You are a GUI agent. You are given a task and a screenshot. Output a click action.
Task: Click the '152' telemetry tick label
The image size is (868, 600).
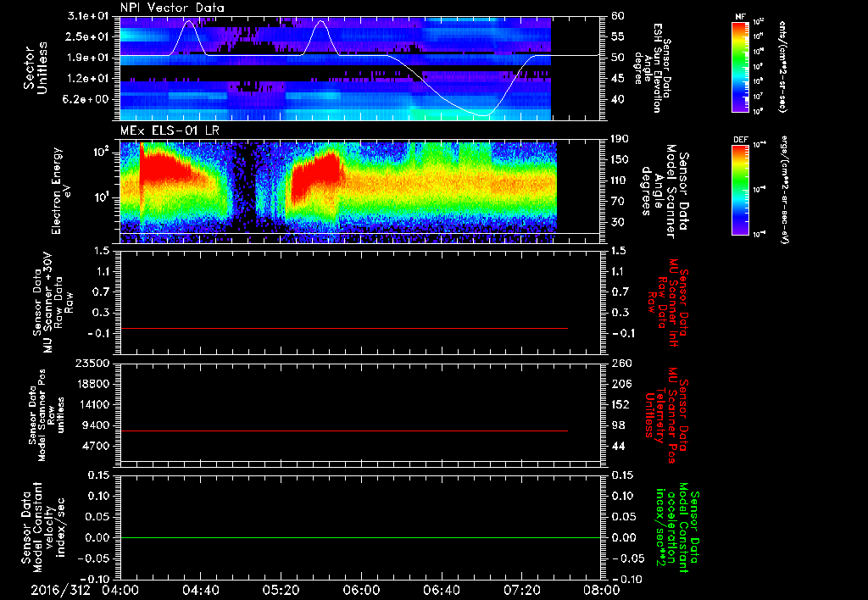621,404
